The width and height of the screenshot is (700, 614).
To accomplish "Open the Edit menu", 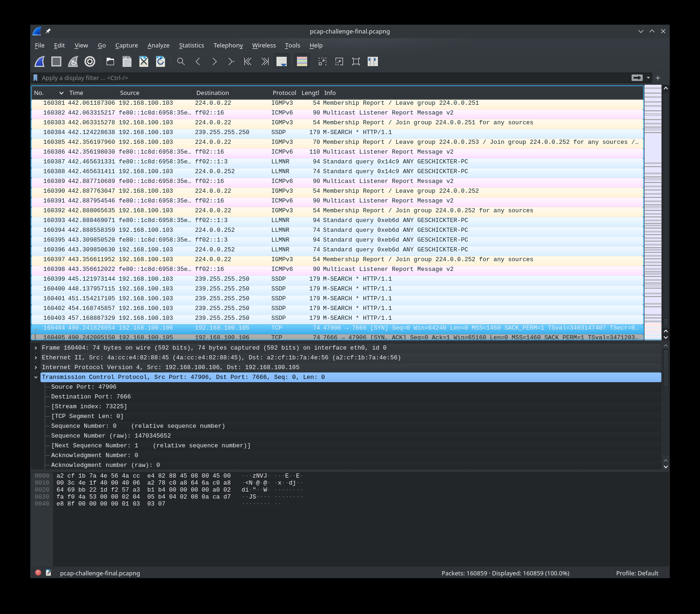I will [x=59, y=45].
